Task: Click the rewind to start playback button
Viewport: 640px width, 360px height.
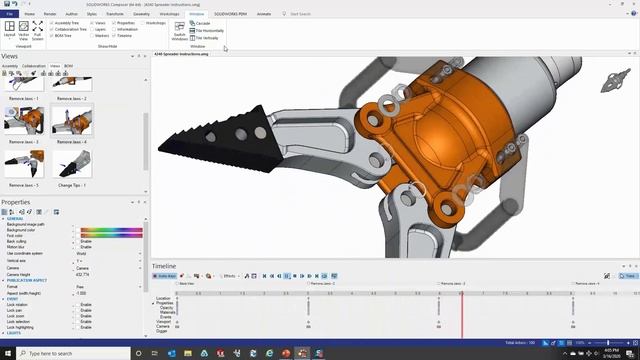Action: 264,276
